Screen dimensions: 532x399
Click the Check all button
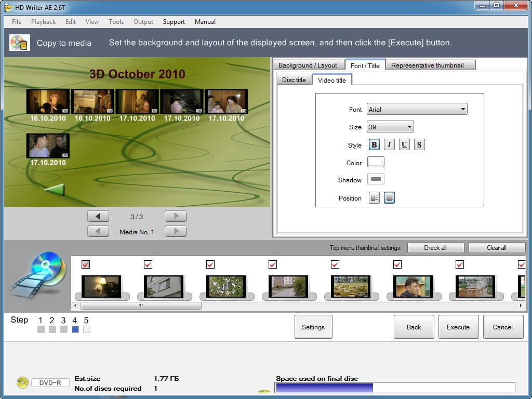[x=435, y=248]
